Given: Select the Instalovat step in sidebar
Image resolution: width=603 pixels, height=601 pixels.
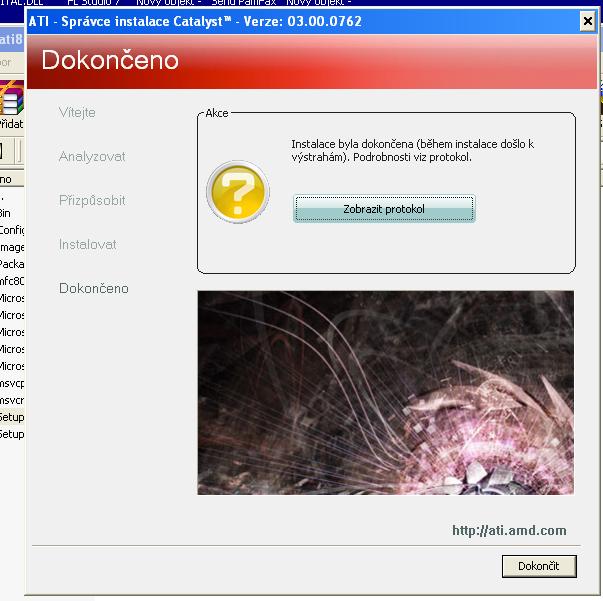Looking at the screenshot, I should pos(87,244).
